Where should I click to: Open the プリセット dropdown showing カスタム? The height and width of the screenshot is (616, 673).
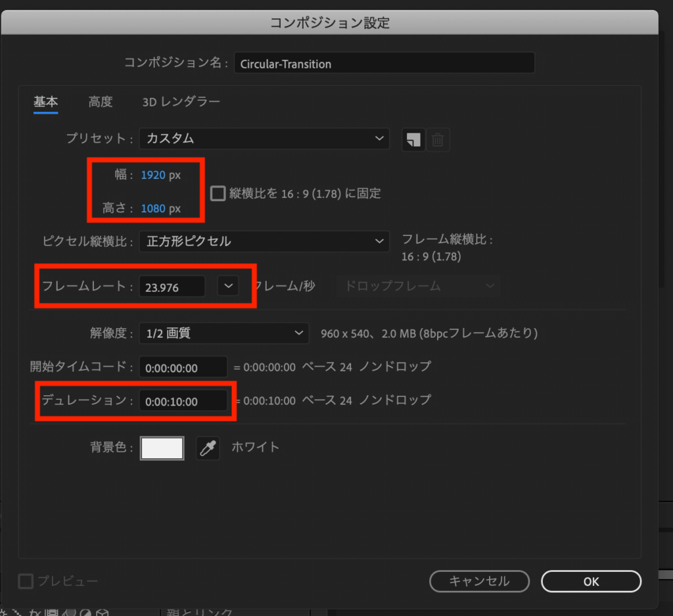coord(264,139)
